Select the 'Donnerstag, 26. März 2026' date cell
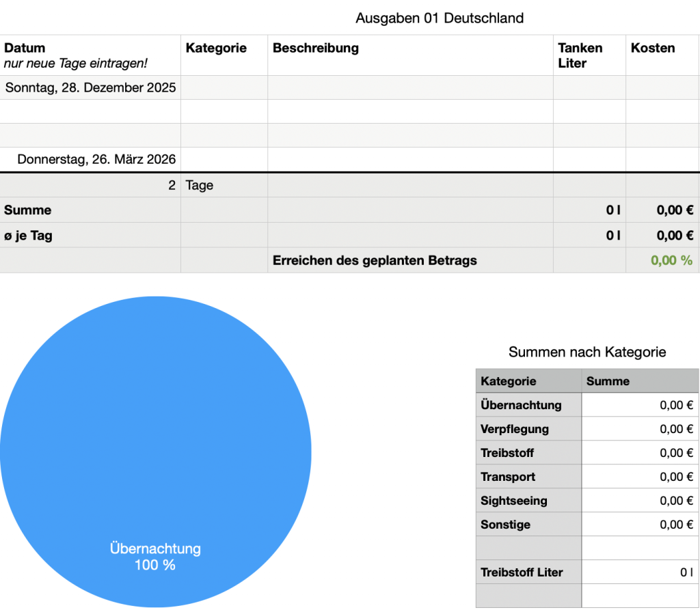 point(90,160)
